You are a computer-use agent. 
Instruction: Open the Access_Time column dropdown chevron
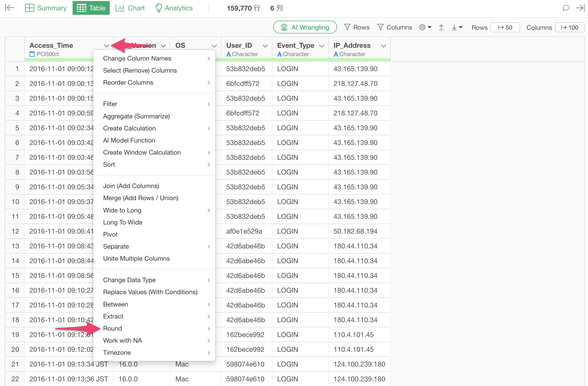click(107, 46)
